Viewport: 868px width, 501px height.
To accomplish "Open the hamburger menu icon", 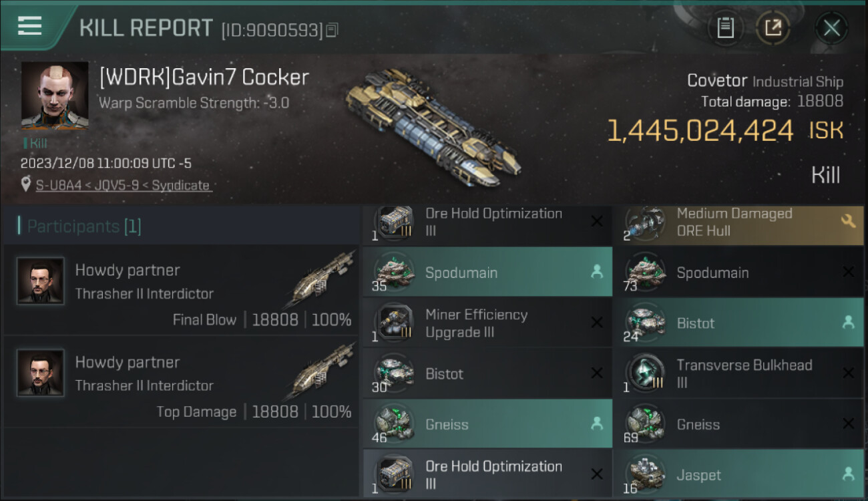I will [29, 26].
